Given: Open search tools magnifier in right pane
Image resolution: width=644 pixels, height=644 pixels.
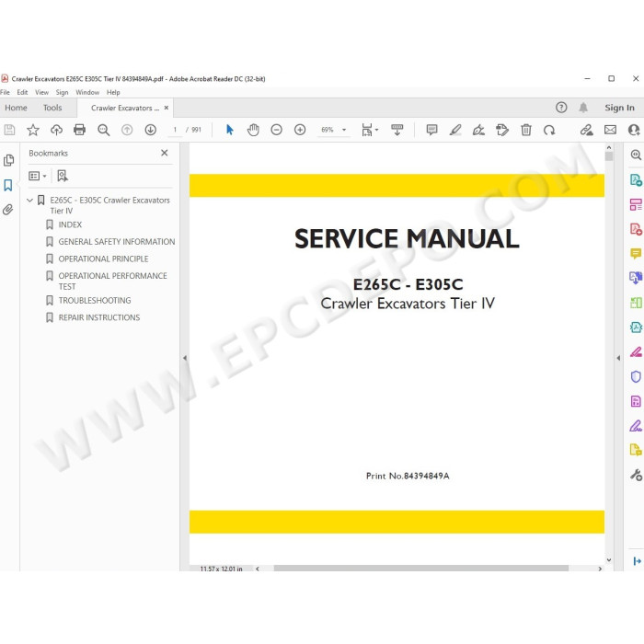Looking at the screenshot, I should tap(636, 155).
